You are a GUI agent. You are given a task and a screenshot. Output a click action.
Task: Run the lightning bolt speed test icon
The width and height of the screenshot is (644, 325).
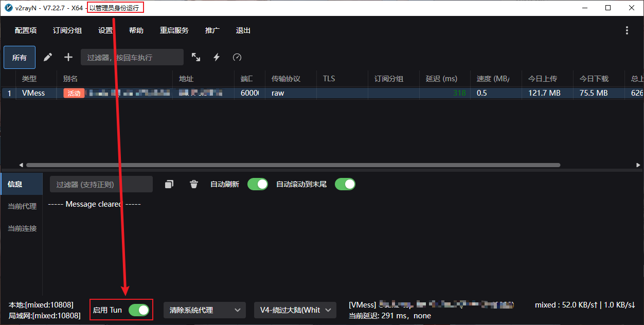click(x=217, y=57)
